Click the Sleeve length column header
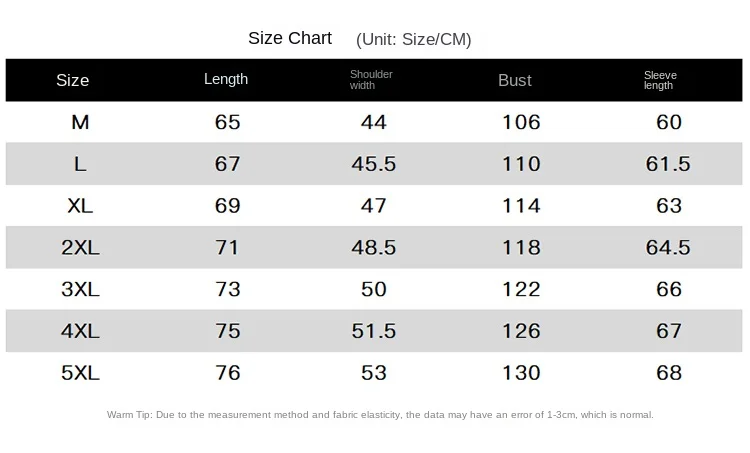 (660, 80)
